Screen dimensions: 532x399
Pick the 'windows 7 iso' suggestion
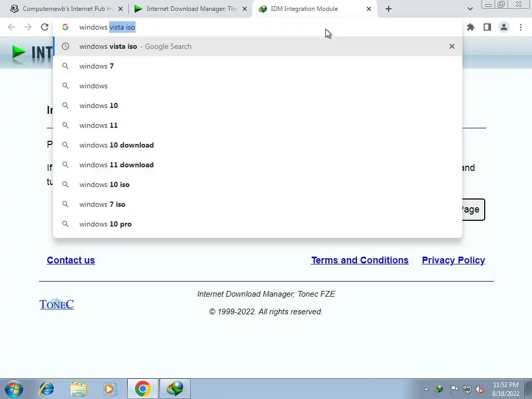click(258, 204)
